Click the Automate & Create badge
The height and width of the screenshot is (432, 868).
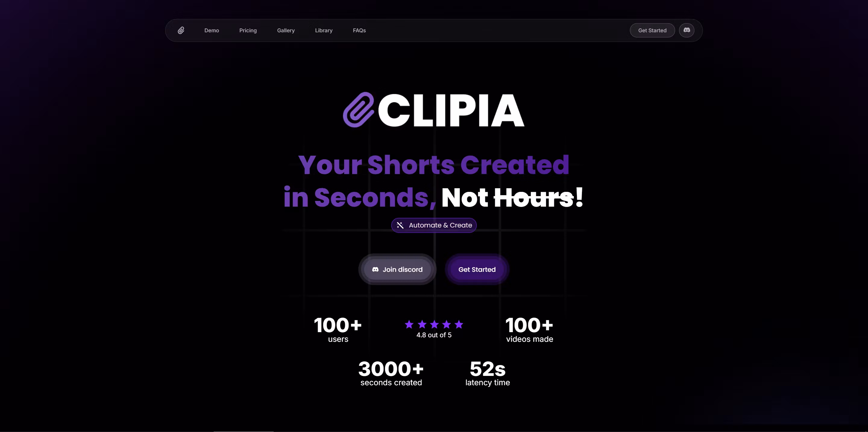434,225
